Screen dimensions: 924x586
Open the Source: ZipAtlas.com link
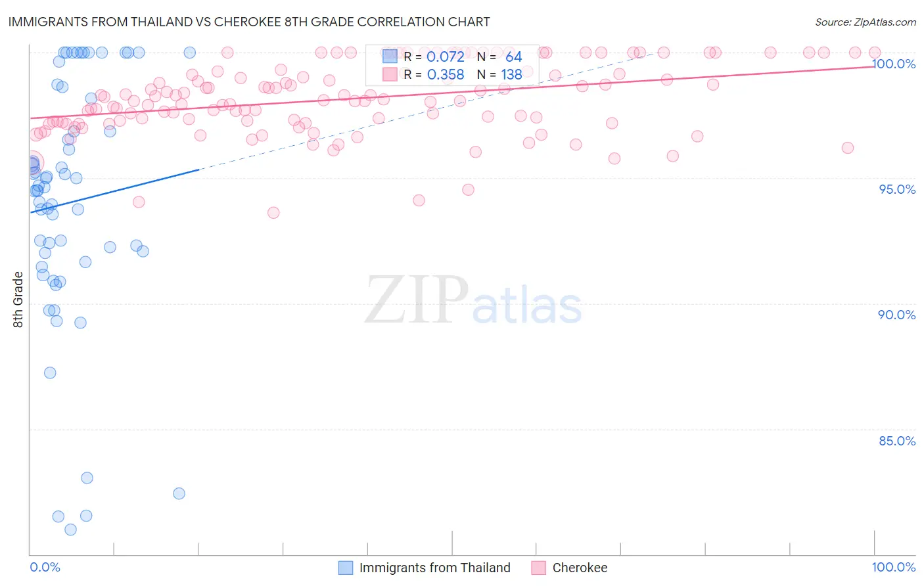click(x=866, y=22)
